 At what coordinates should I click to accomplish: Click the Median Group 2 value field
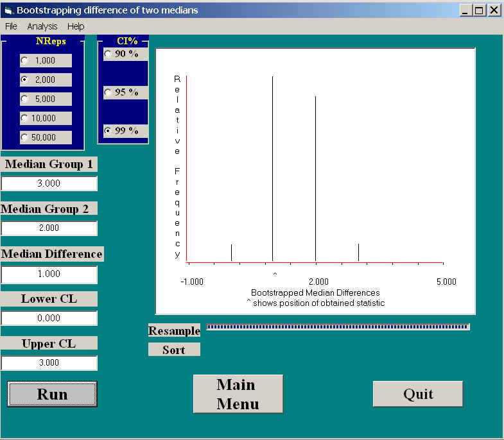tap(49, 228)
